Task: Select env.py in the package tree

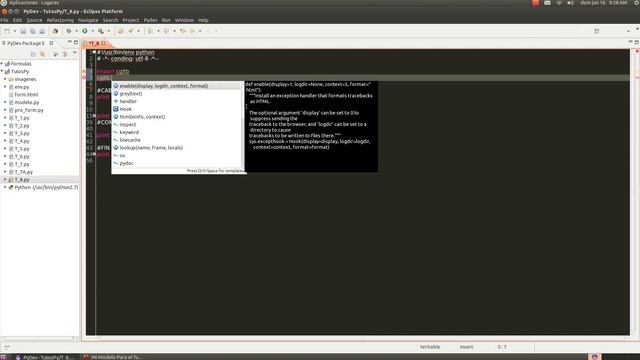Action: coord(22,87)
